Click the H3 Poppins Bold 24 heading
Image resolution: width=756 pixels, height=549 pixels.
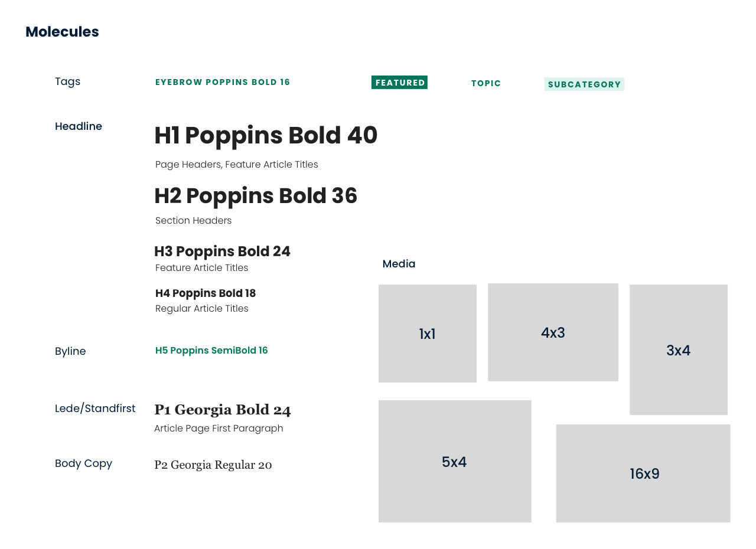coord(222,251)
